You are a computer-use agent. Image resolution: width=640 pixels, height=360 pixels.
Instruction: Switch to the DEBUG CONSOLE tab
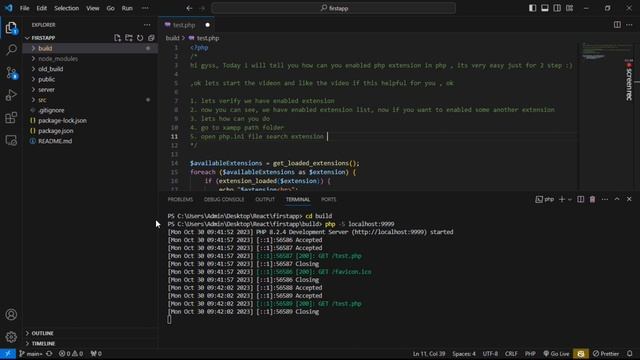[x=224, y=200]
